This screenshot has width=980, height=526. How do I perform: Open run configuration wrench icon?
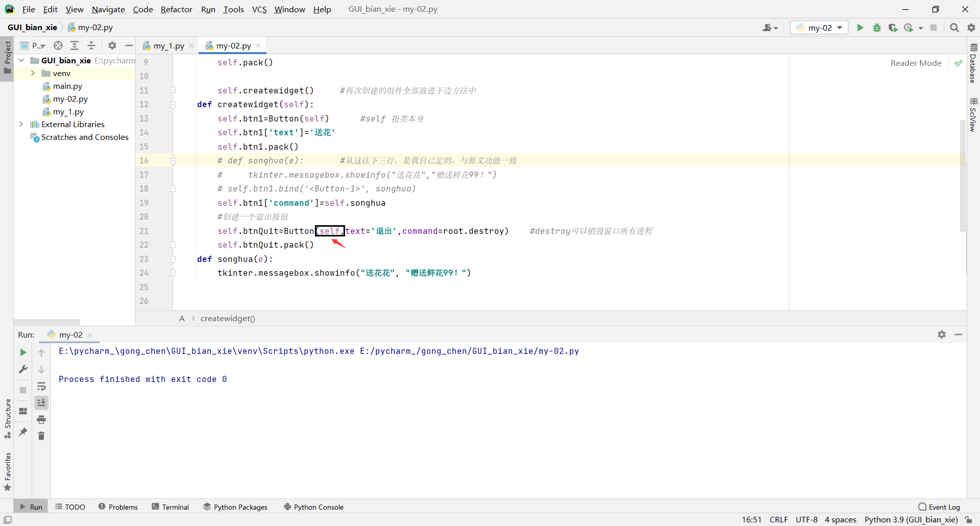tap(23, 369)
